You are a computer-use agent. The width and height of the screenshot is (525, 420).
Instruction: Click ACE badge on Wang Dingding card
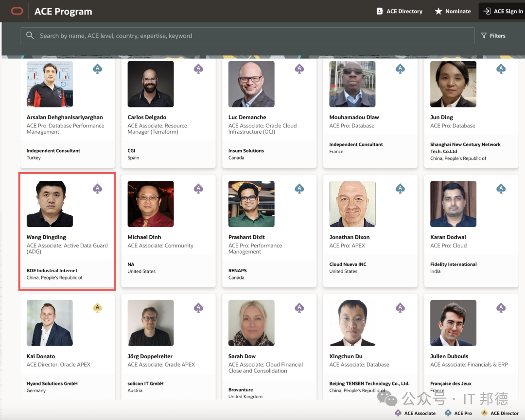click(97, 189)
